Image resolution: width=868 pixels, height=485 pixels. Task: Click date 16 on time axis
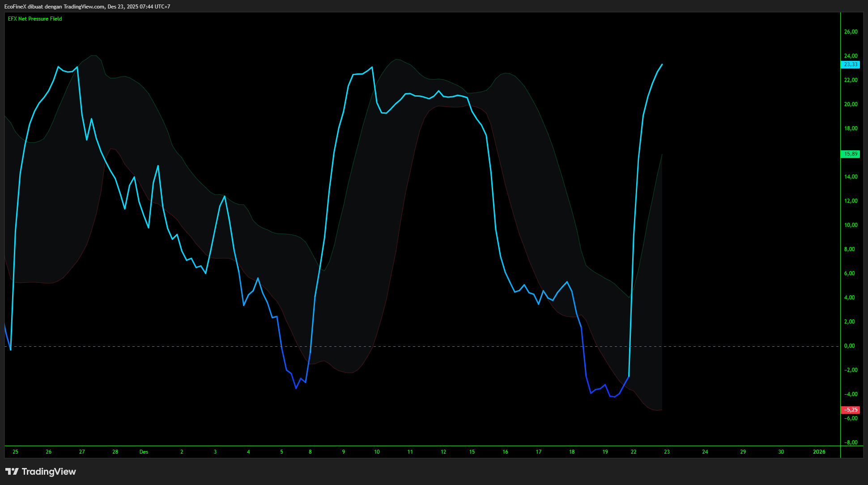click(505, 452)
